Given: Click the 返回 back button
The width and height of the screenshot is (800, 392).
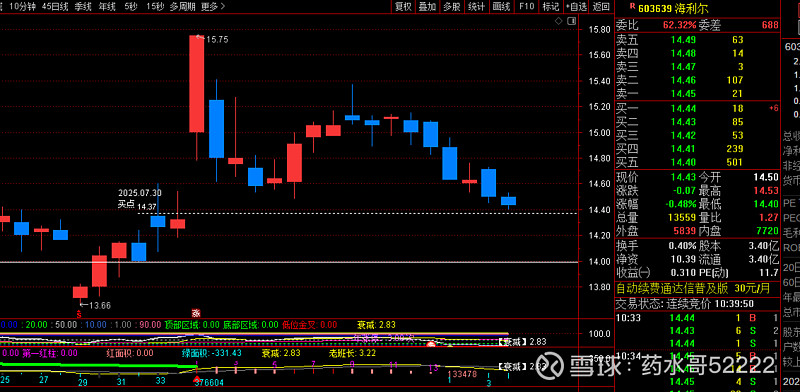Looking at the screenshot, I should [602, 7].
